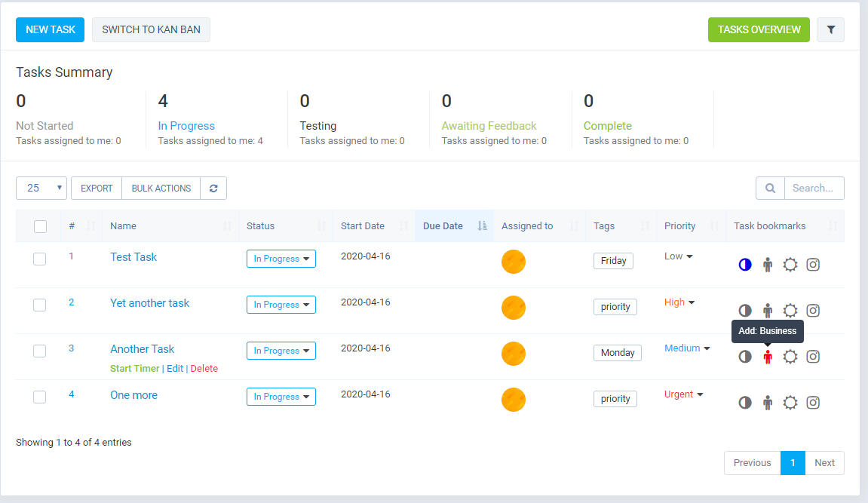Screen dimensions: 868x503
Task: Click the search magnifier icon
Action: pos(770,188)
